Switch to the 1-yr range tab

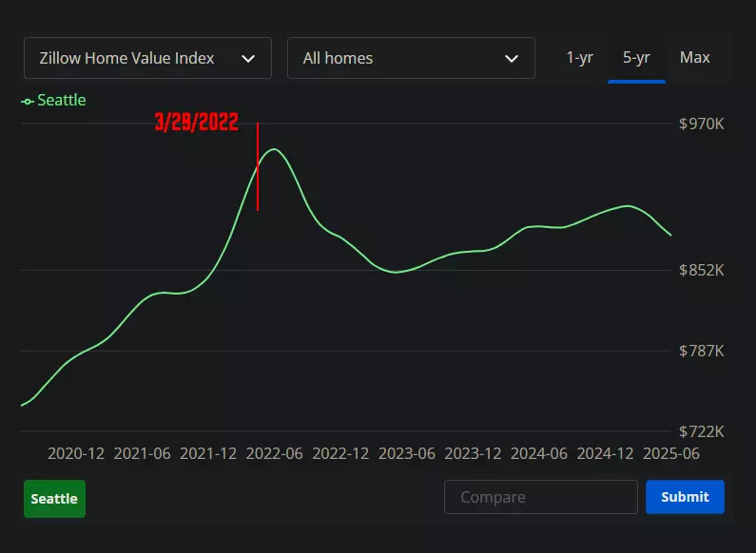[579, 58]
